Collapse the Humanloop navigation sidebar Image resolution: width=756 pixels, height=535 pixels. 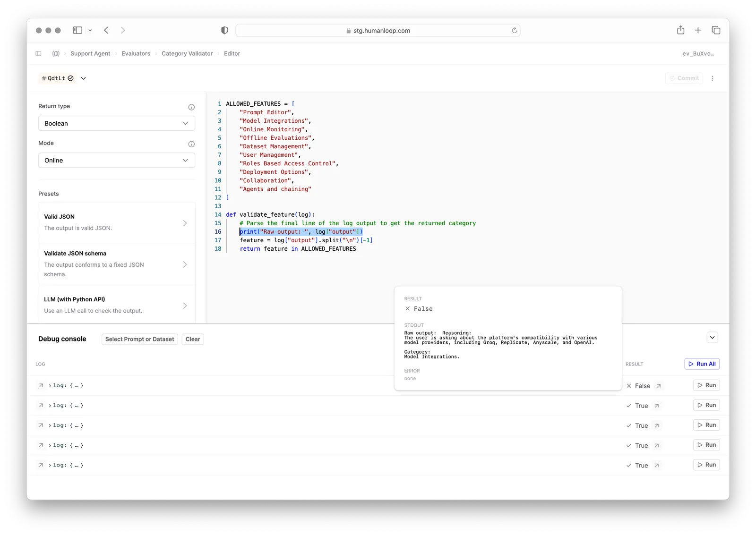pyautogui.click(x=38, y=54)
